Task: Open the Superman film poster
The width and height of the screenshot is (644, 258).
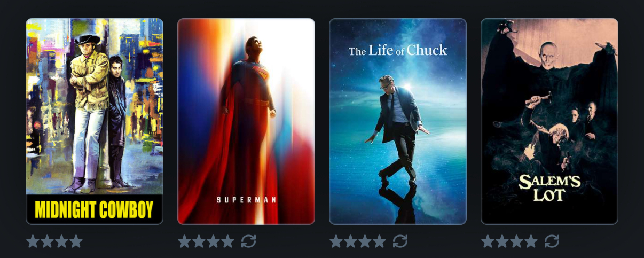Action: click(246, 122)
